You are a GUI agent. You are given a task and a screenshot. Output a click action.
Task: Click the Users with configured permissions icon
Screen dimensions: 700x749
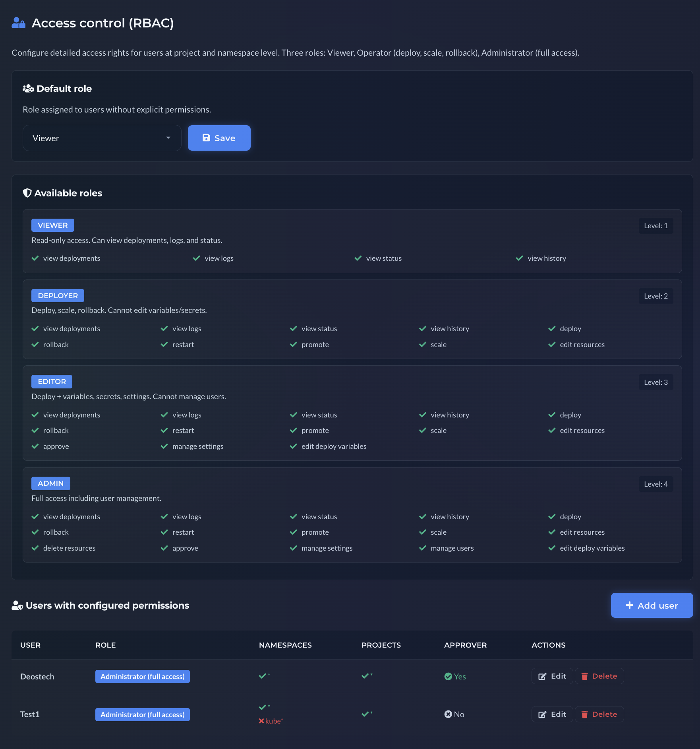click(x=17, y=605)
